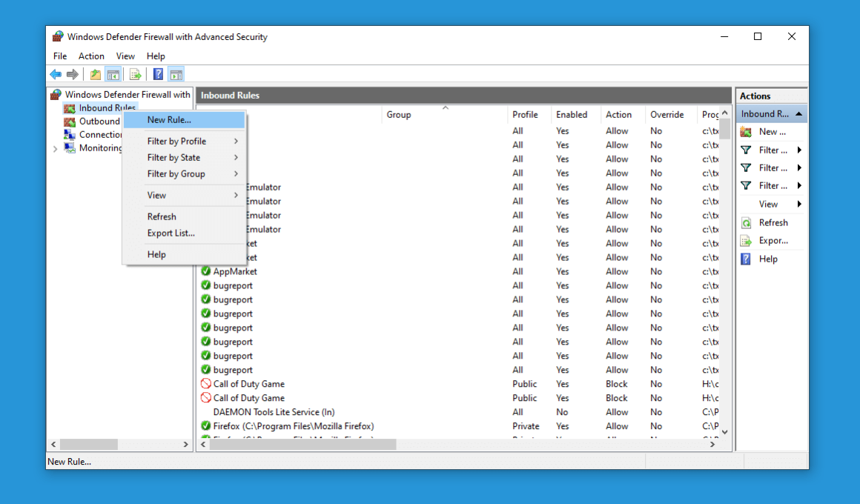Sort rules by the Action column header
This screenshot has height=504, width=860.
(x=623, y=115)
